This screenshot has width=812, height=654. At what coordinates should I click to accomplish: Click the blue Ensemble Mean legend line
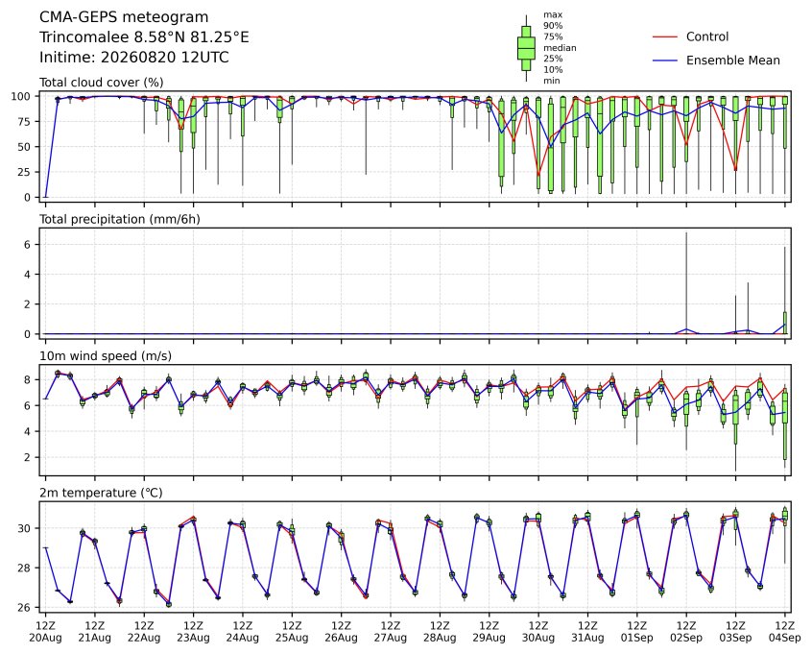point(665,61)
